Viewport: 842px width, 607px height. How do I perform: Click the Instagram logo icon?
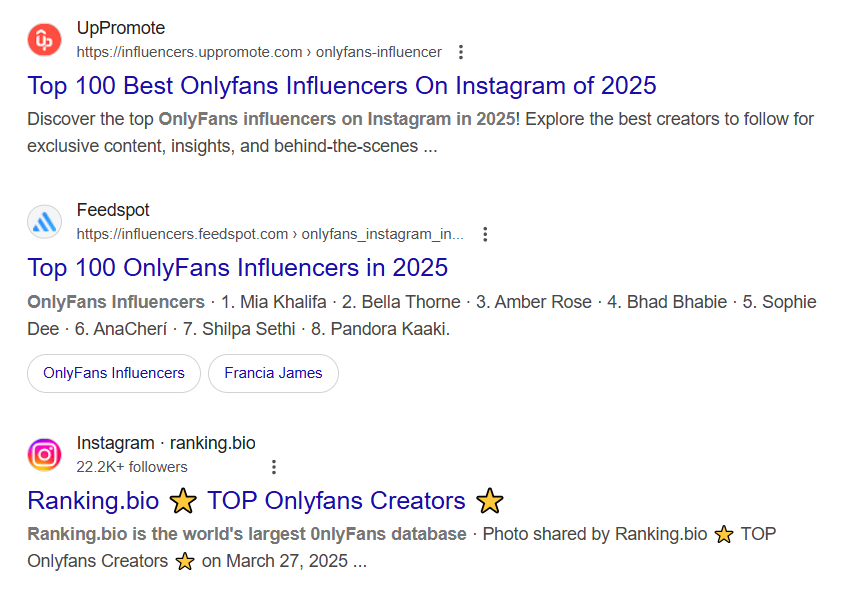[x=44, y=455]
